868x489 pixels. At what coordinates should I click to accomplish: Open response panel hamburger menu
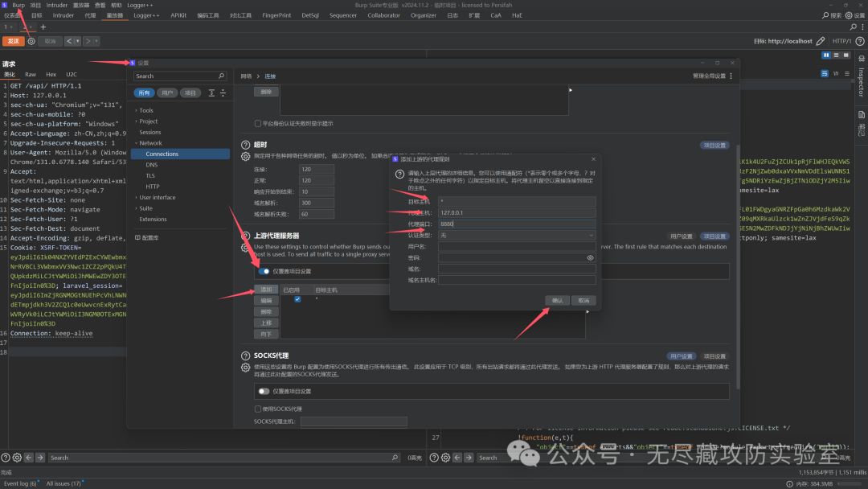[x=847, y=73]
